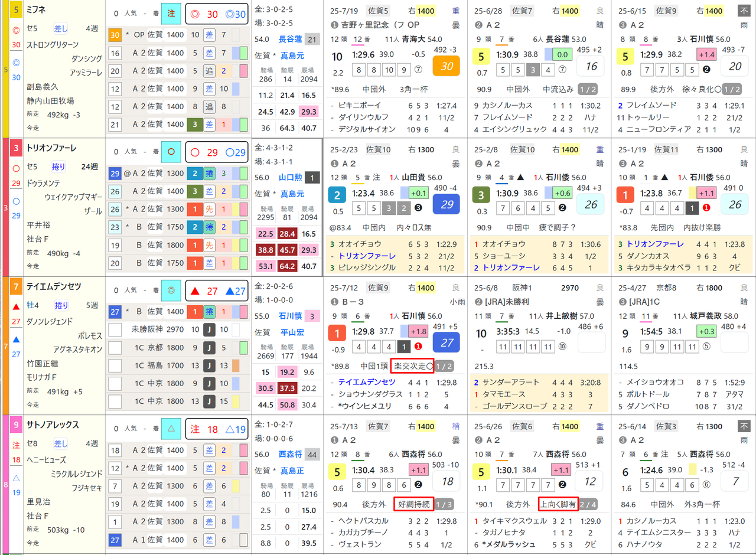Click green 3rd-place badge in the 25-2/8 race
This screenshot has height=555, width=756.
point(481,195)
